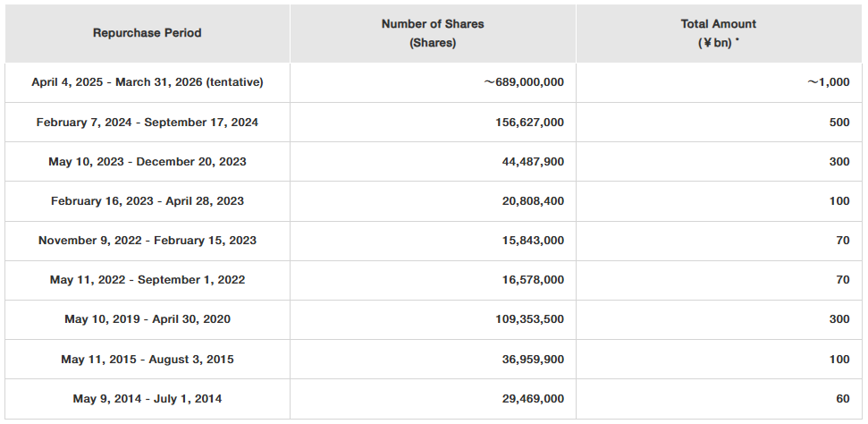Image resolution: width=868 pixels, height=424 pixels.
Task: Select the 60 total amount cell
Action: coord(842,399)
